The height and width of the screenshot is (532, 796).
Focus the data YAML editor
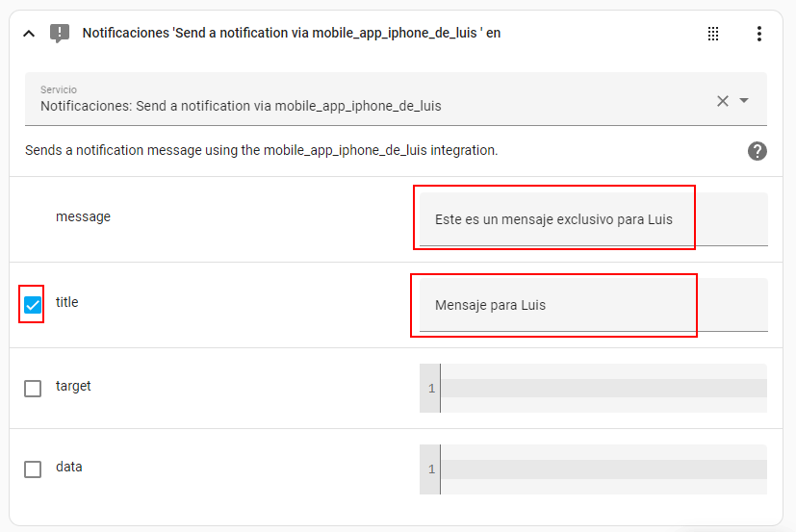pyautogui.click(x=603, y=469)
